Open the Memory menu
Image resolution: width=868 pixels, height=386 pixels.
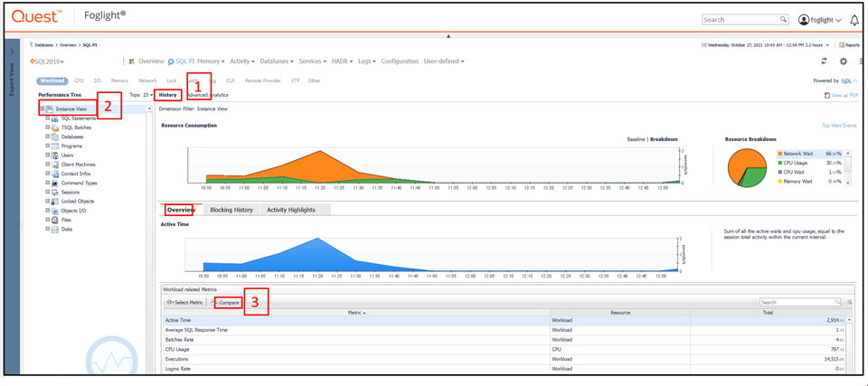tap(212, 61)
